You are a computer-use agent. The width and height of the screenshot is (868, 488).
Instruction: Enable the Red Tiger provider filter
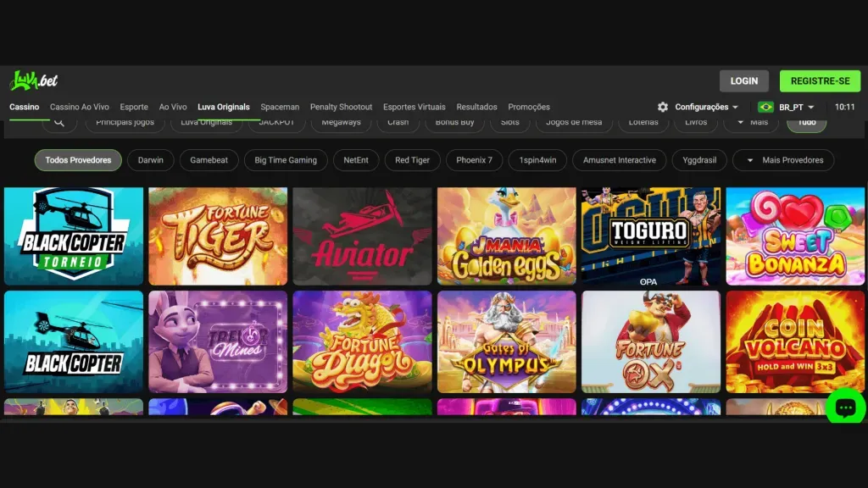412,159
